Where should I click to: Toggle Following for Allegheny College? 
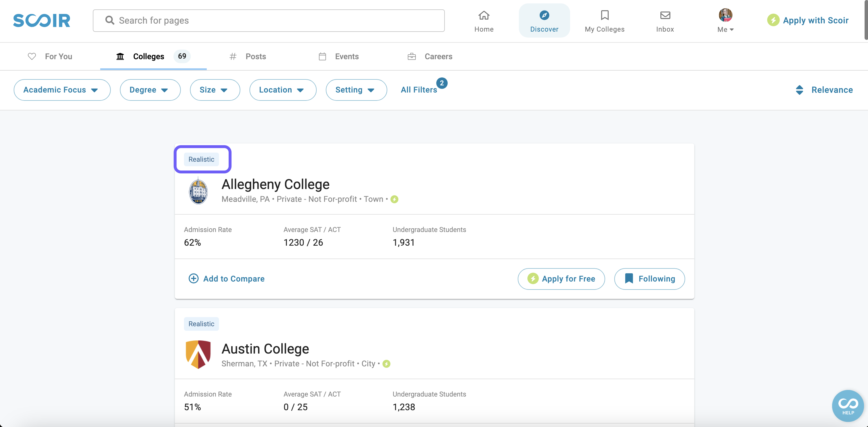coord(649,279)
